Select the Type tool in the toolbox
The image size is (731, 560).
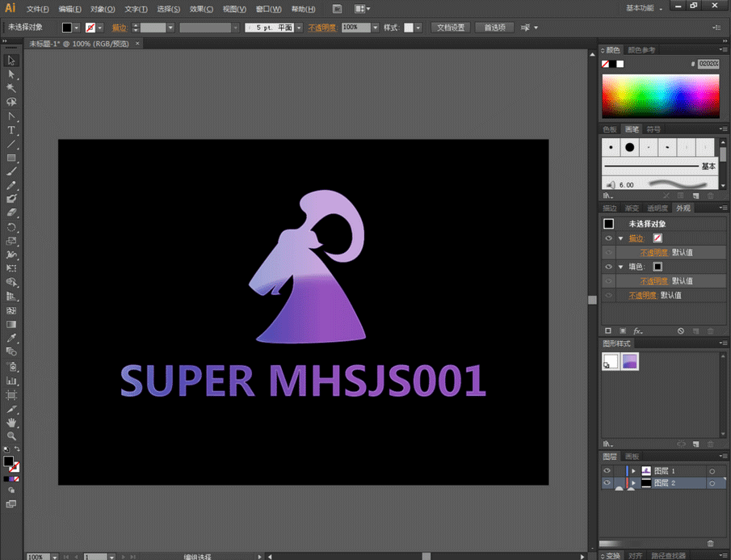tap(11, 130)
